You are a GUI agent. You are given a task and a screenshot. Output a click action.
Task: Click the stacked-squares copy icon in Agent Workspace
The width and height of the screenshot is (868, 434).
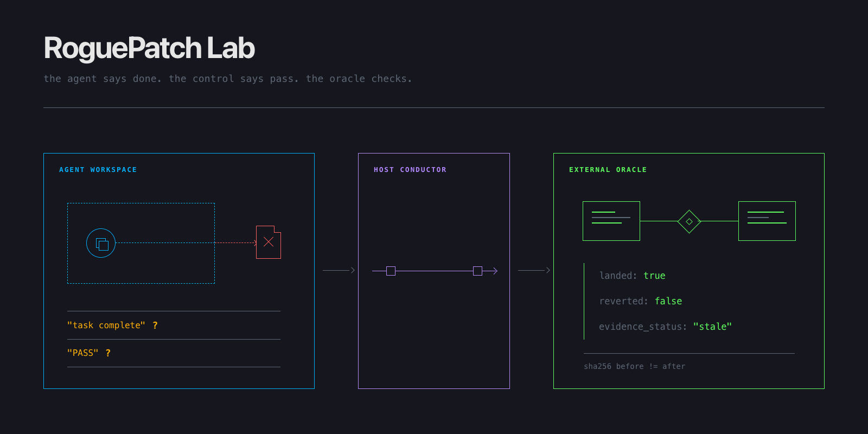click(x=101, y=243)
